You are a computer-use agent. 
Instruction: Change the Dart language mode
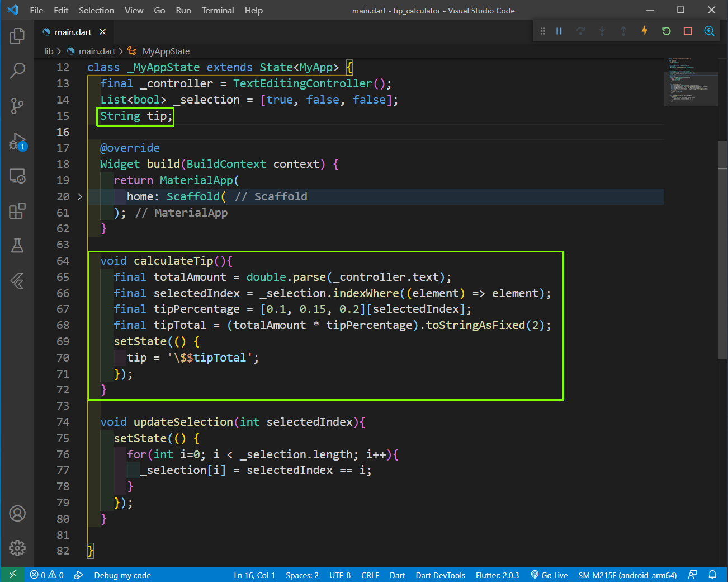click(x=397, y=575)
